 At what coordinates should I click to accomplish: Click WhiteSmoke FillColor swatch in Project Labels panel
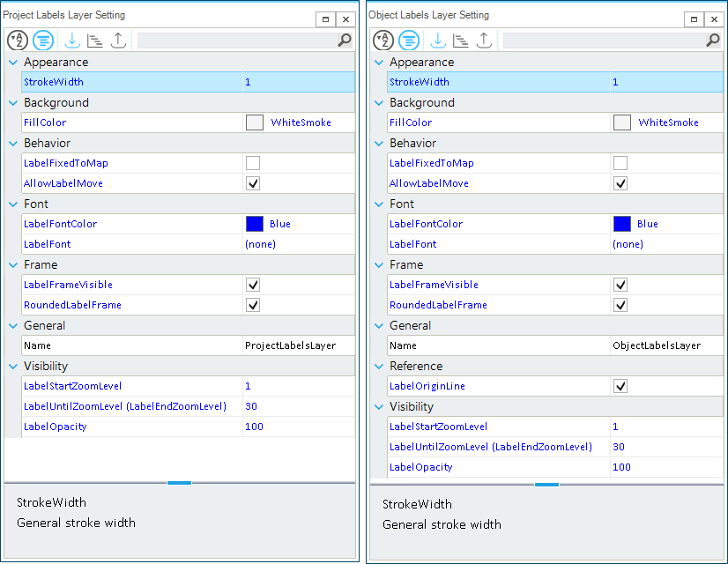coord(255,122)
